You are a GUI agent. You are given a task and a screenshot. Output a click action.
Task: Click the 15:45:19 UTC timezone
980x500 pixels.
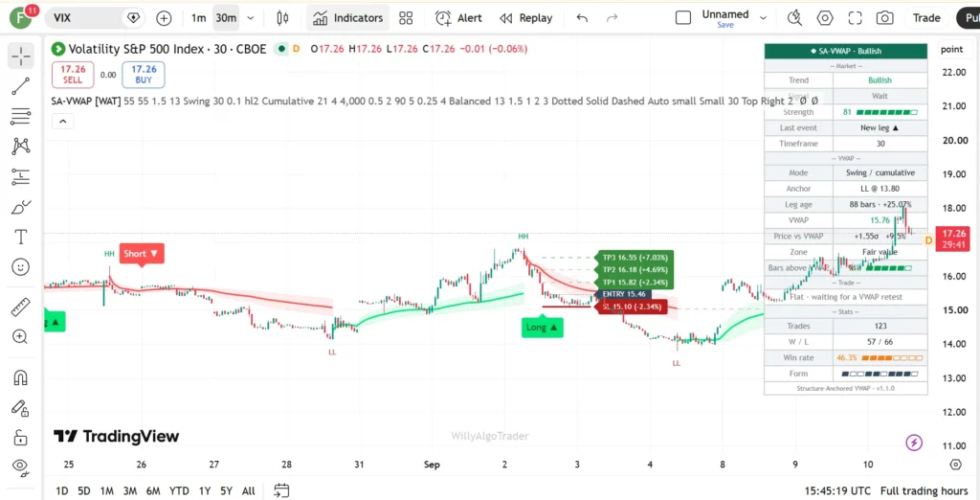pos(837,490)
